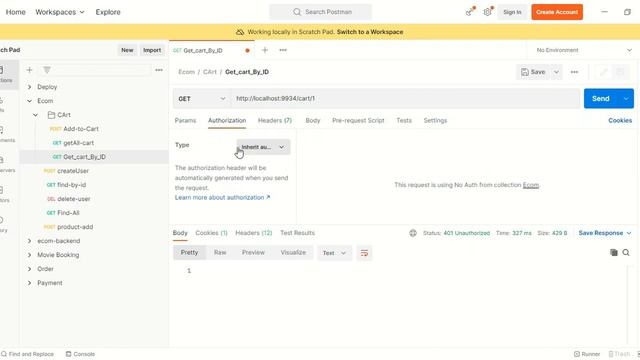Click the CArt folder icon

coord(51,115)
